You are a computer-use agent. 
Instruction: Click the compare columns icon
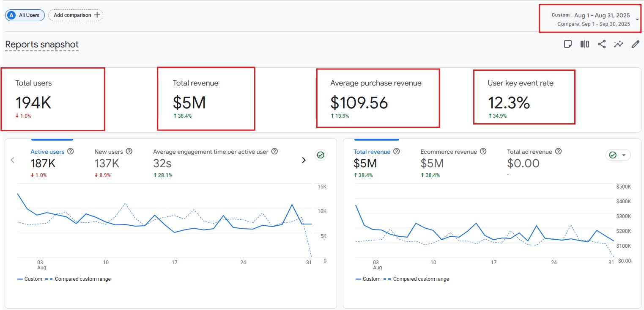[585, 44]
